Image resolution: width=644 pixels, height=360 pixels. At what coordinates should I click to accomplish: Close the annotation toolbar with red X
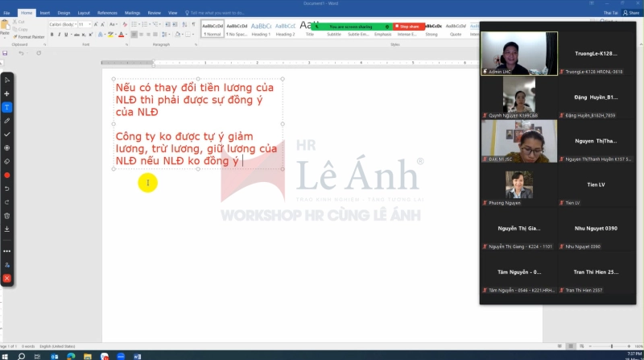click(x=7, y=278)
